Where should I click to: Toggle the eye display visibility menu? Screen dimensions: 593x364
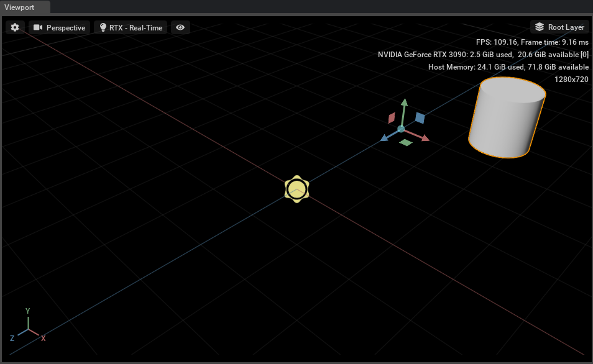(180, 27)
